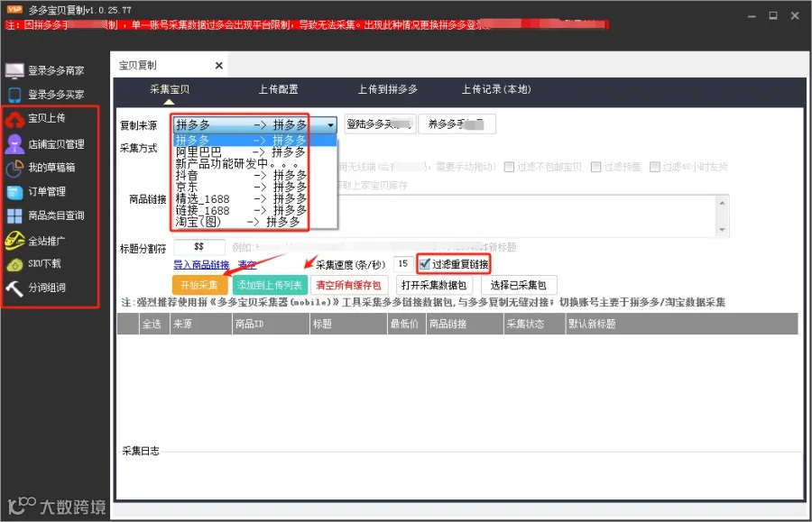Choose 京东 -> 拼多多 from the list
Screen dimensions: 812x522
pyautogui.click(x=254, y=187)
